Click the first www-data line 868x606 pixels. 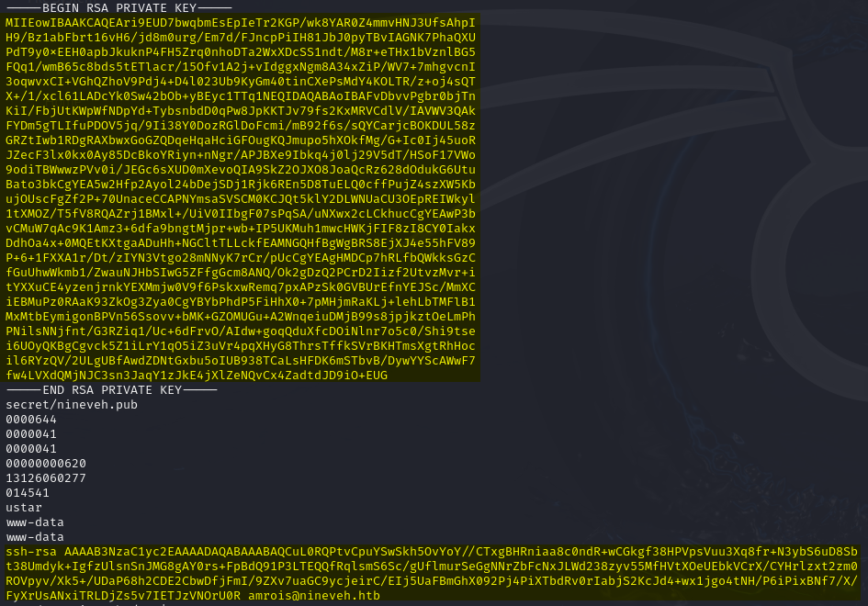click(x=35, y=522)
